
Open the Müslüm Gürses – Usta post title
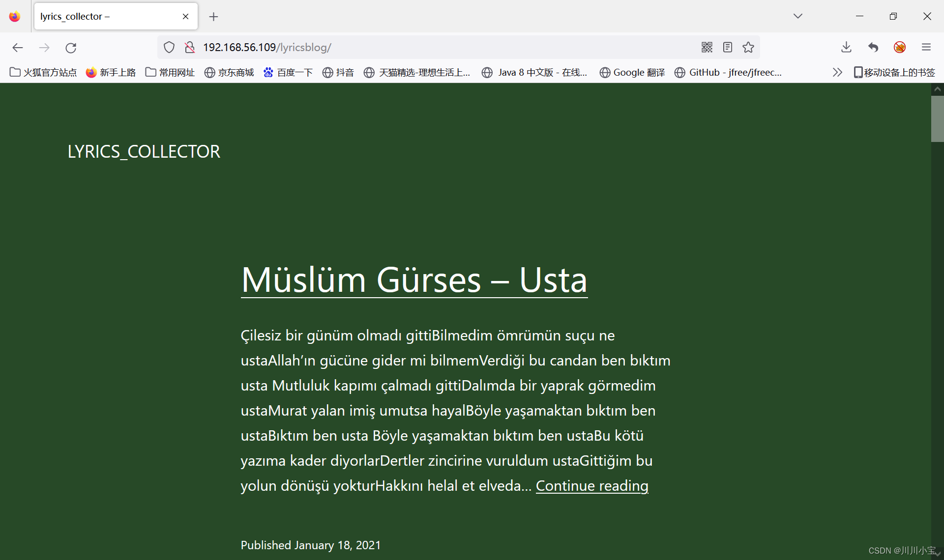click(x=414, y=280)
